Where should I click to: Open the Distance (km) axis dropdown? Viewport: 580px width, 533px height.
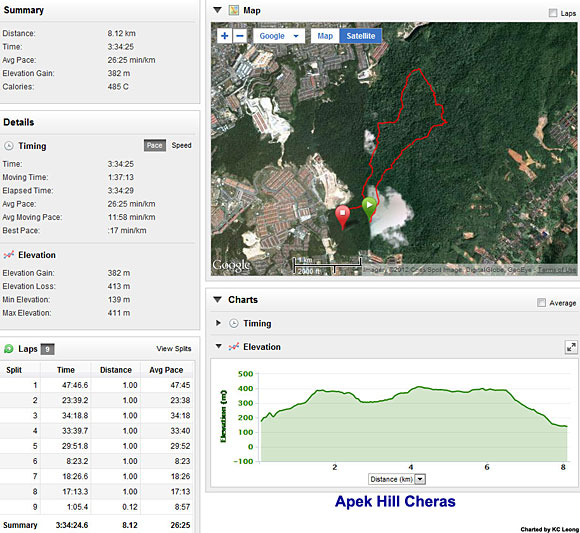397,479
